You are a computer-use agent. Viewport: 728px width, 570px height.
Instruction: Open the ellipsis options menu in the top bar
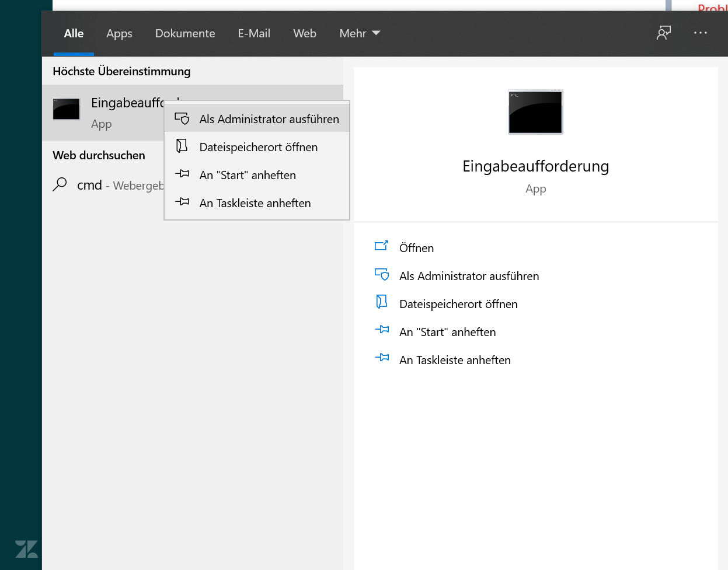click(701, 33)
